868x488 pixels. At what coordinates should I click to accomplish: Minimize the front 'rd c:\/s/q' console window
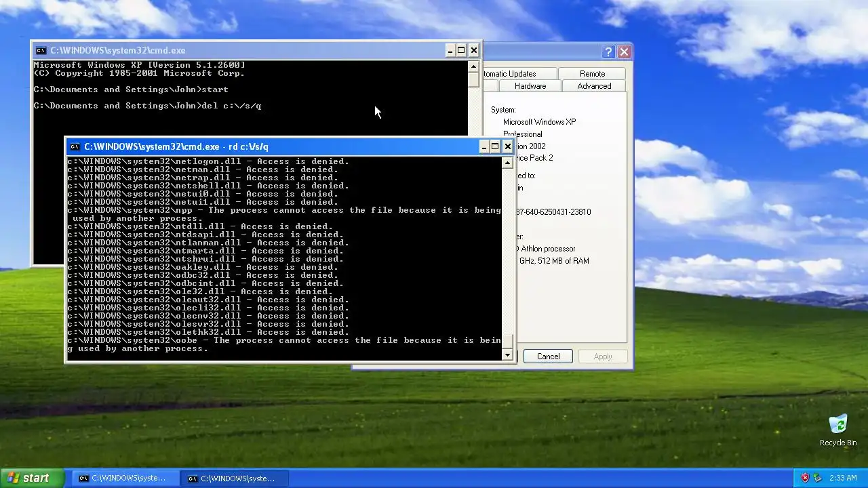pos(484,146)
